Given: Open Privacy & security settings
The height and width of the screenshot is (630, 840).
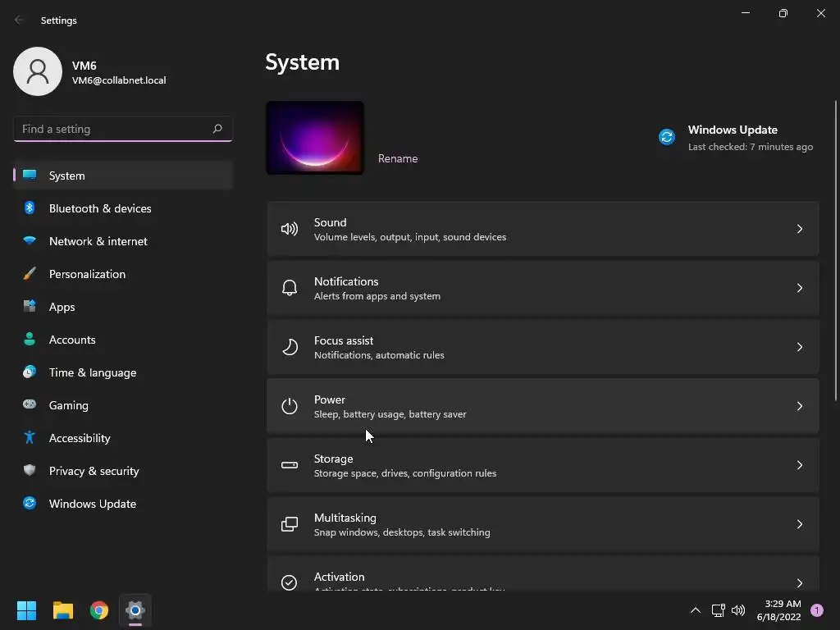Looking at the screenshot, I should (123, 470).
